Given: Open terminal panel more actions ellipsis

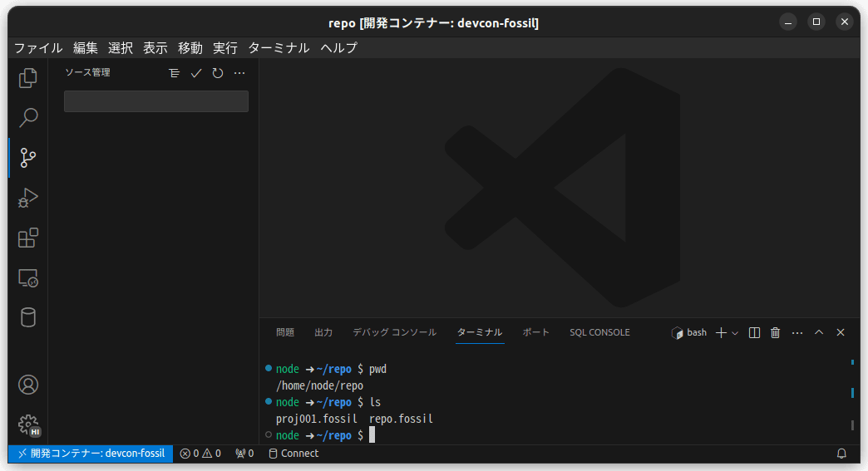Looking at the screenshot, I should pos(797,332).
